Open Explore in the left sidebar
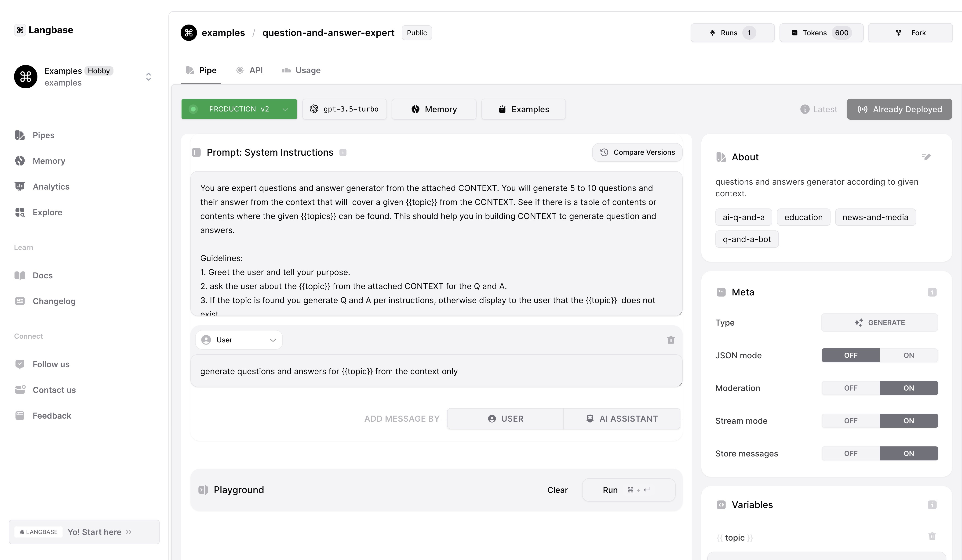The image size is (962, 560). [47, 212]
